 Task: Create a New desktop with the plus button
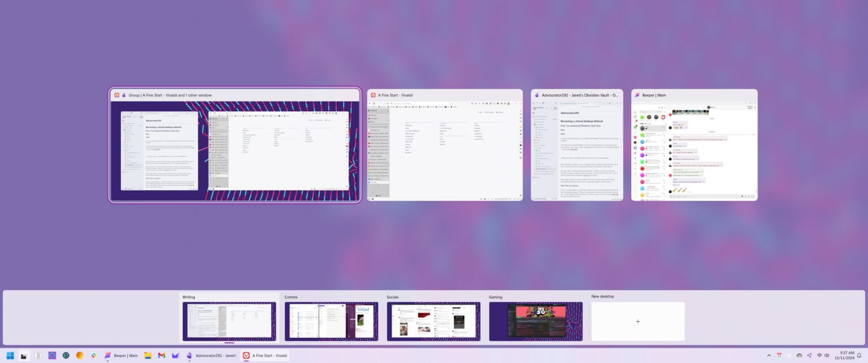coord(637,321)
